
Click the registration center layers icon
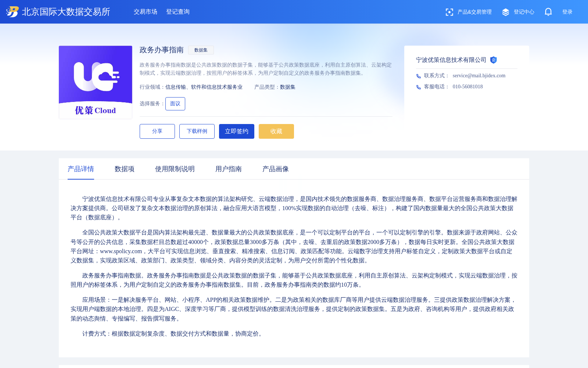pos(506,12)
